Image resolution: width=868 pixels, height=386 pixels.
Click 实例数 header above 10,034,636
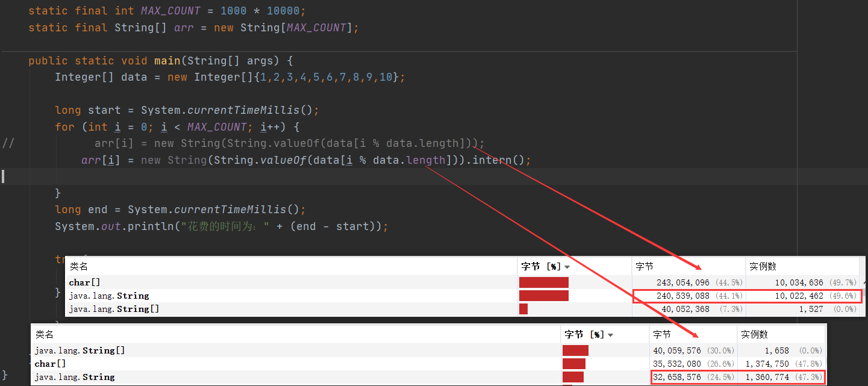(763, 266)
